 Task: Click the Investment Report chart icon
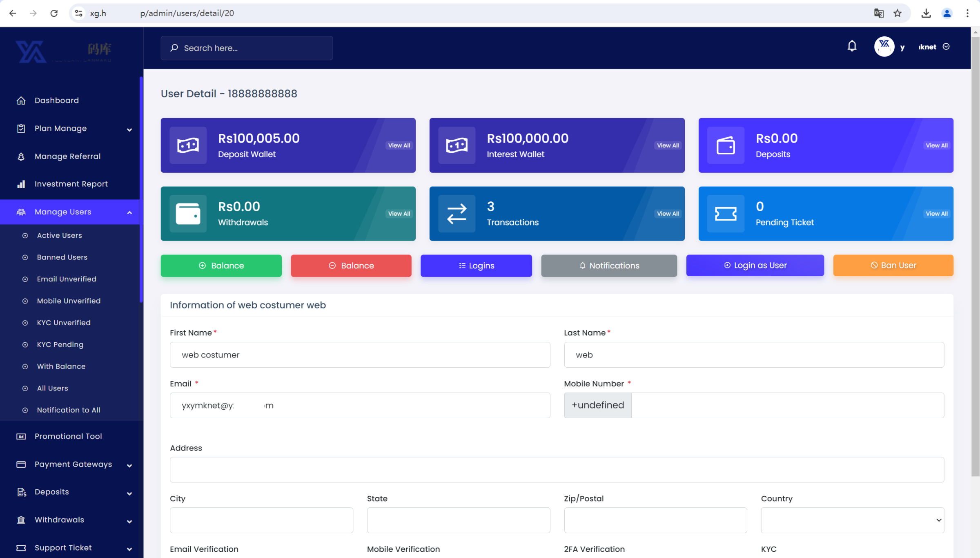click(x=21, y=184)
